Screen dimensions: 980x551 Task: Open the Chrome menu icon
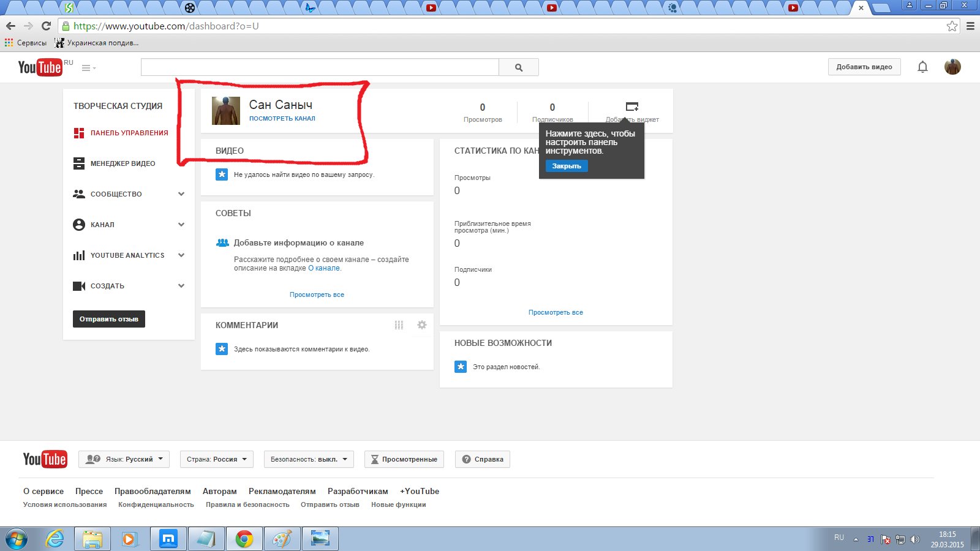[970, 26]
